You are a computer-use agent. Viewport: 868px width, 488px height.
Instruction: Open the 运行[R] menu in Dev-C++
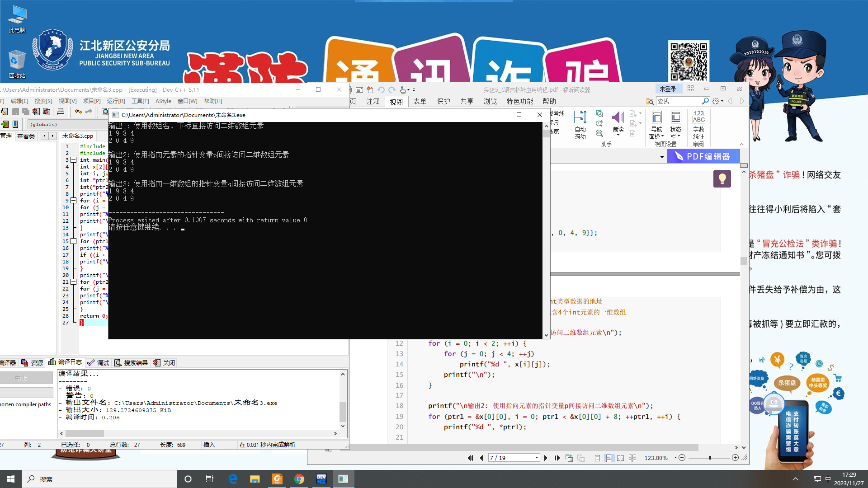coord(116,101)
